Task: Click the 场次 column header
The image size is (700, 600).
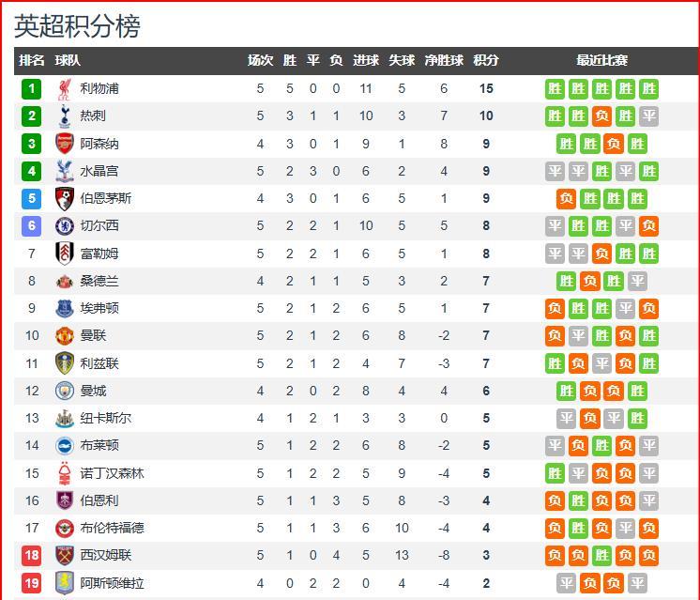Action: coord(260,60)
